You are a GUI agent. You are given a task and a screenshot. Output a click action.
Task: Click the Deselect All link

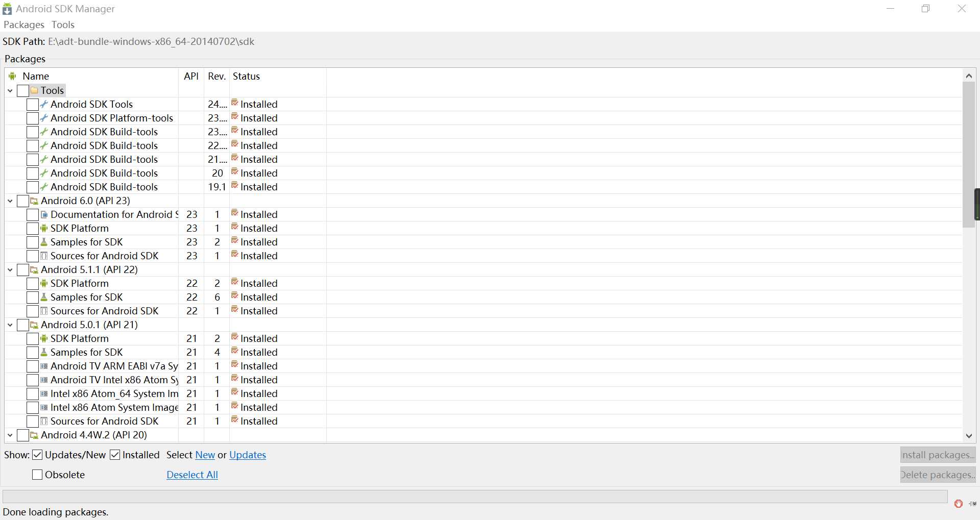(x=192, y=475)
